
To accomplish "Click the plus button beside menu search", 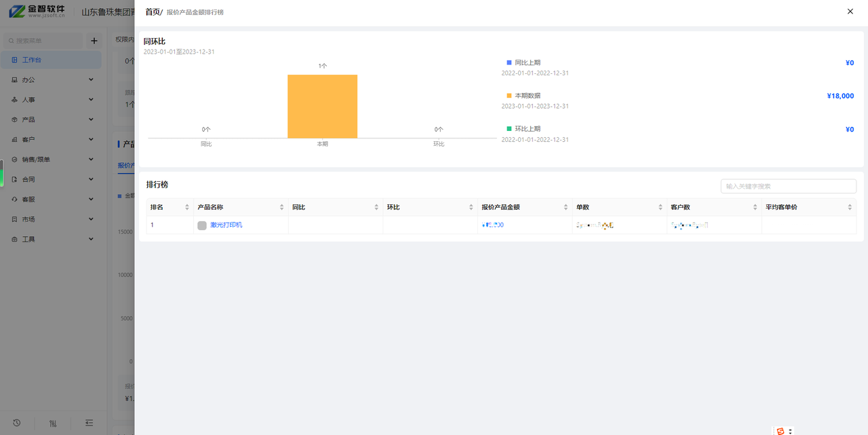I will coord(94,41).
